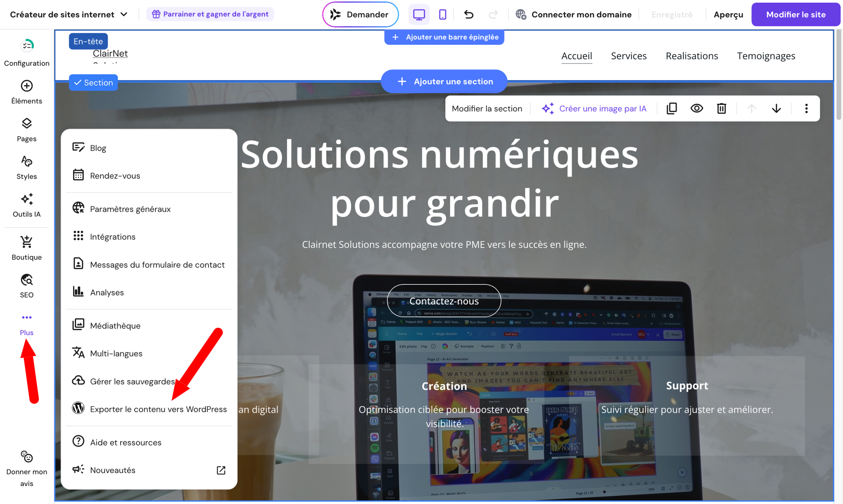Open Paramètres généraux menu entry

149,209
